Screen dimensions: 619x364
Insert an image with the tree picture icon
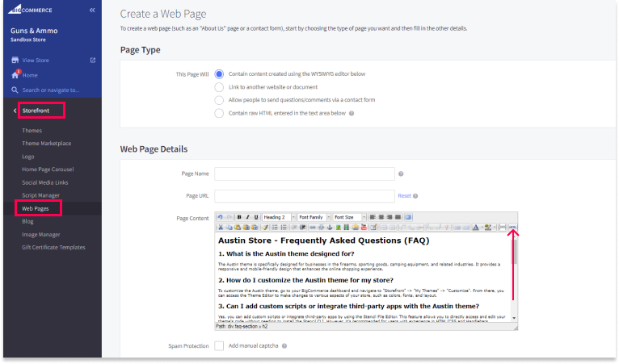(339, 227)
